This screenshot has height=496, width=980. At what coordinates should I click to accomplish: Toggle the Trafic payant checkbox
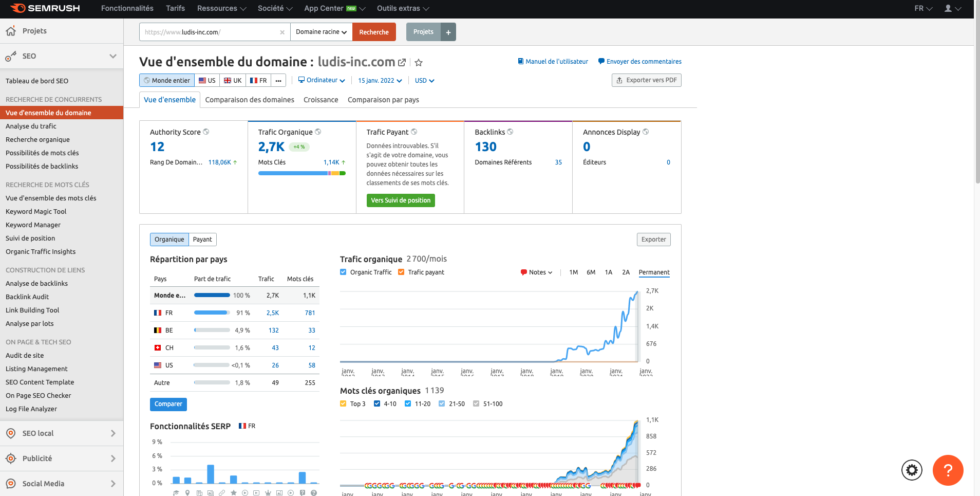[401, 272]
